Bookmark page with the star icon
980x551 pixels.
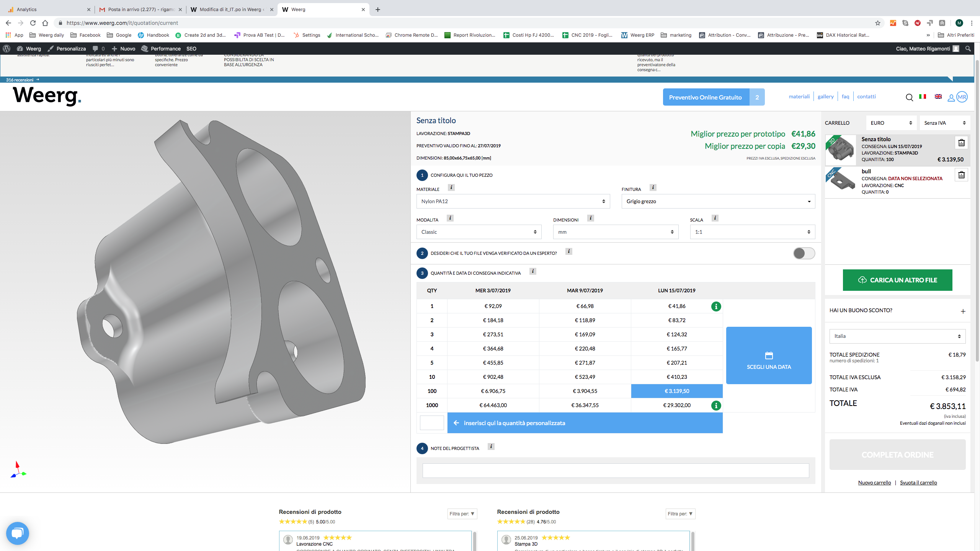click(877, 23)
